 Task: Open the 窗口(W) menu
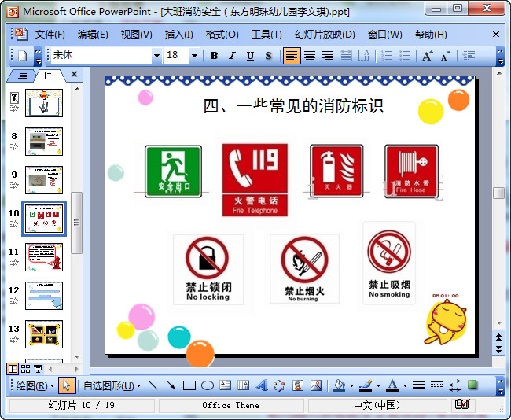point(384,35)
